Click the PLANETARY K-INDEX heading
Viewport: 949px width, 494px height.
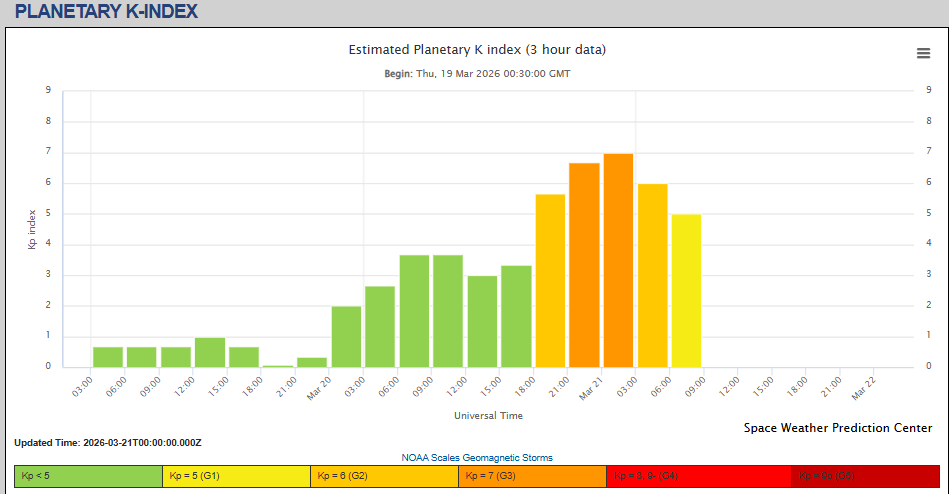(x=107, y=12)
